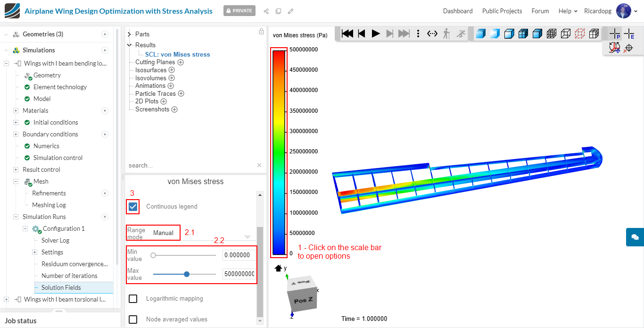
Task: Click the target crosshair with red x icon
Action: (x=628, y=48)
